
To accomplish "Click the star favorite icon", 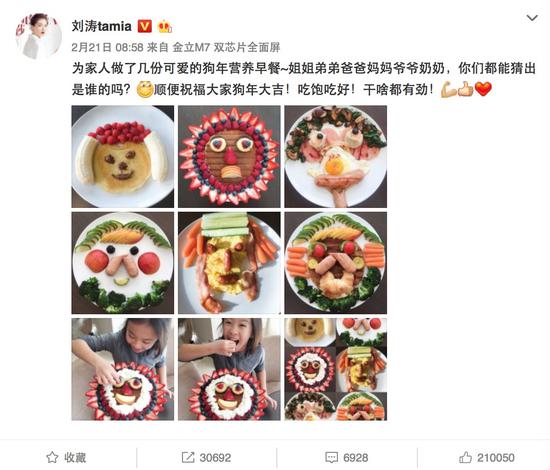I will (x=52, y=457).
